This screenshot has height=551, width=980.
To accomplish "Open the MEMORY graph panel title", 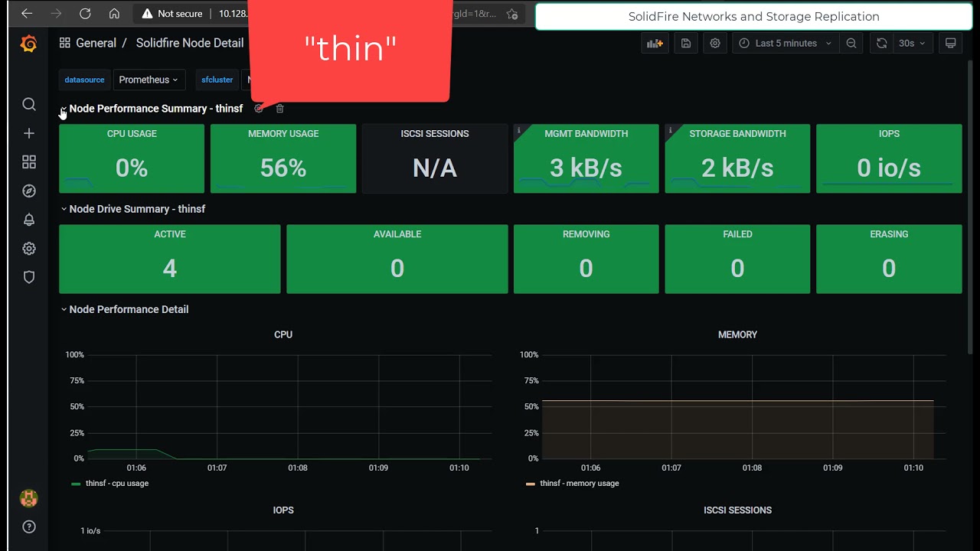I will [x=737, y=334].
